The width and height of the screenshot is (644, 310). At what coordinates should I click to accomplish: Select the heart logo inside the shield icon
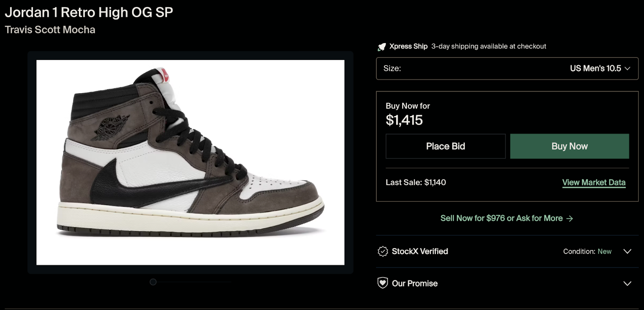[382, 283]
